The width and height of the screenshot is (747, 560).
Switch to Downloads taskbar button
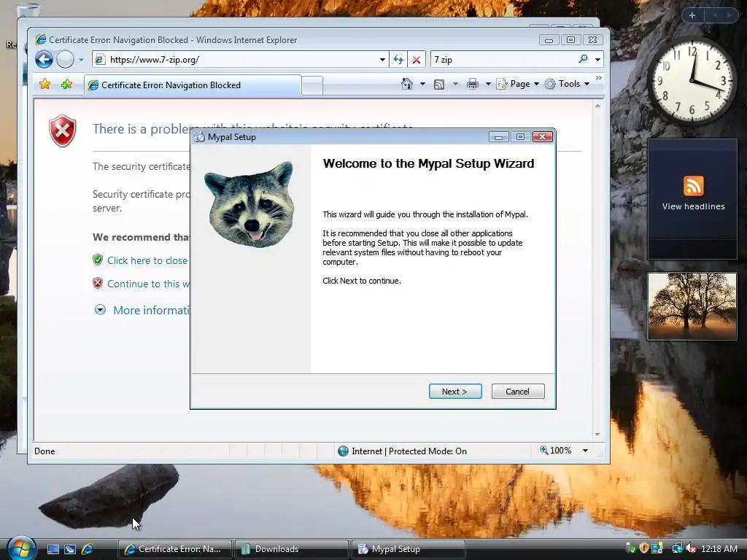point(291,549)
